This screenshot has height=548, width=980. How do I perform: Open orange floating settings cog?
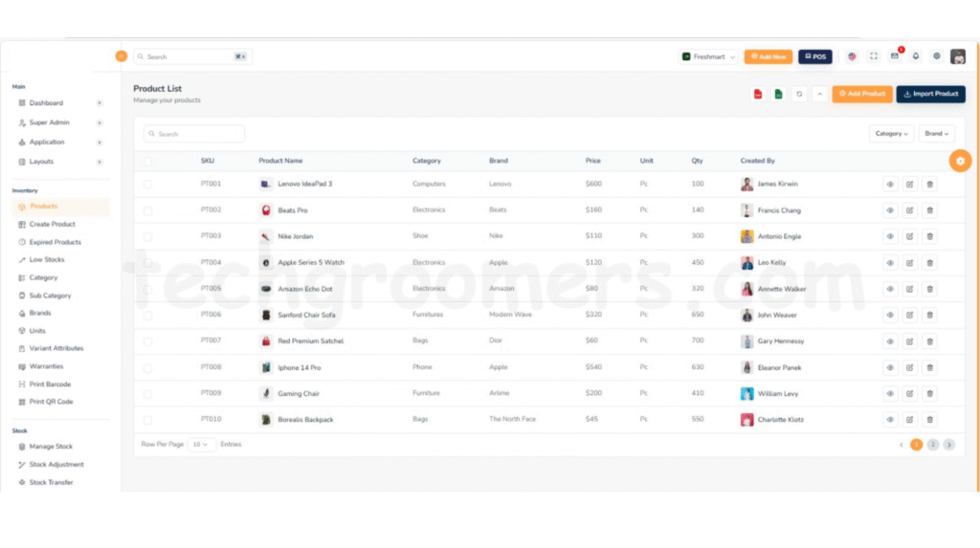click(960, 162)
